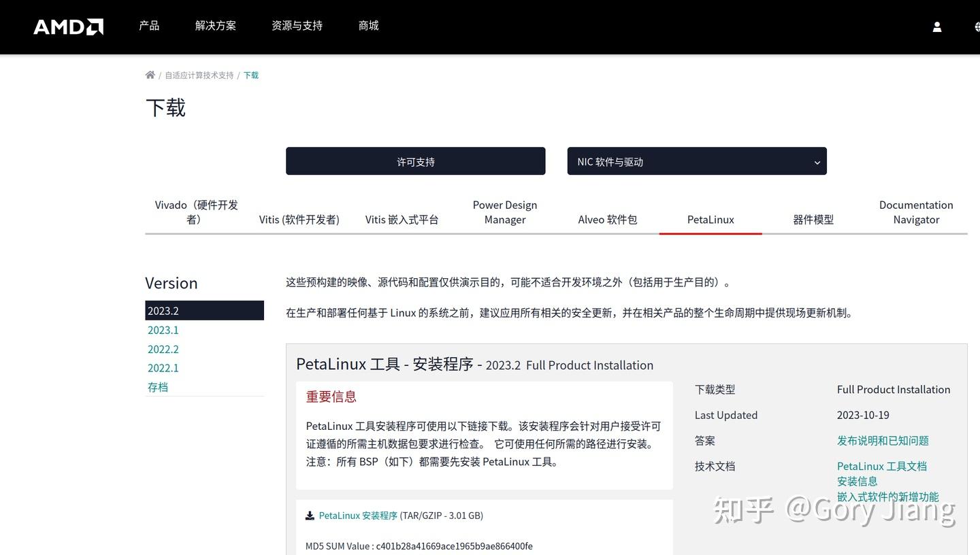Open the 存档 archive link

[157, 386]
